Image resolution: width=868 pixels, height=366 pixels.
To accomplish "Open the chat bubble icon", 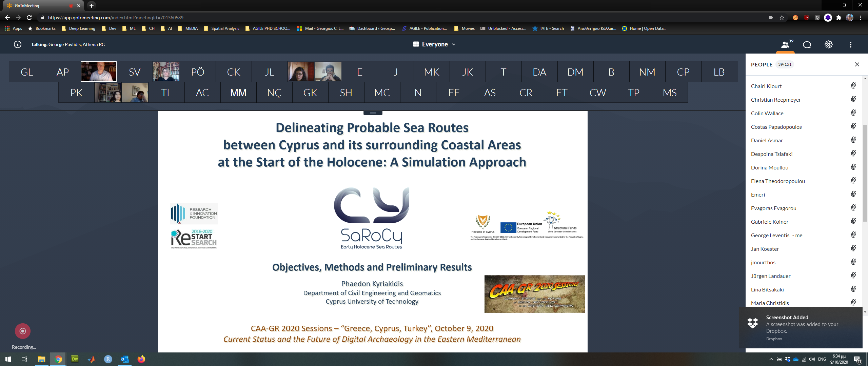I will (x=807, y=44).
